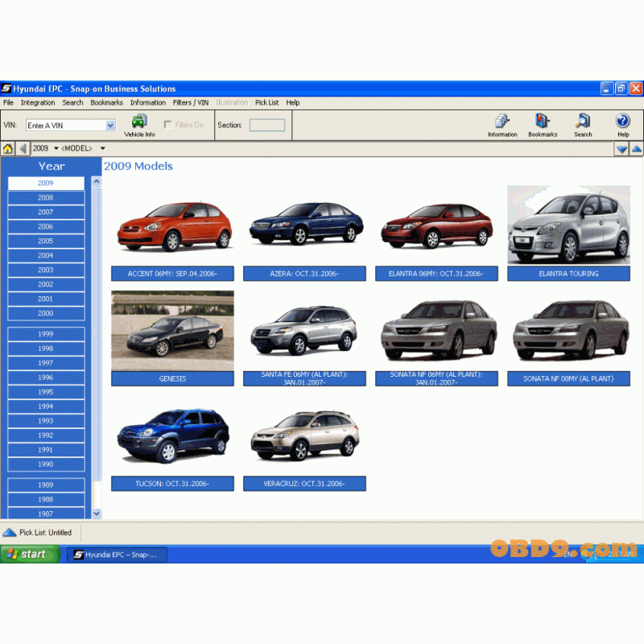Click the SONATA NF 06MY model button

[436, 378]
